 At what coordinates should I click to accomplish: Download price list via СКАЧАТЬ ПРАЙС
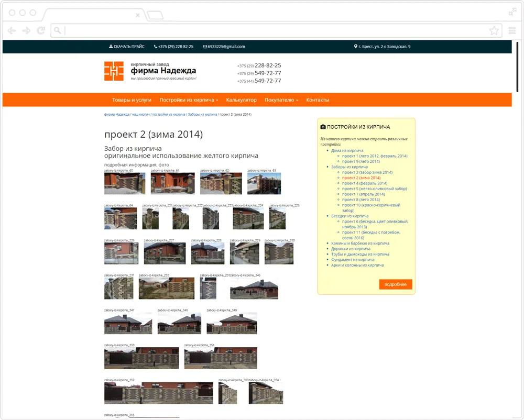pos(127,47)
